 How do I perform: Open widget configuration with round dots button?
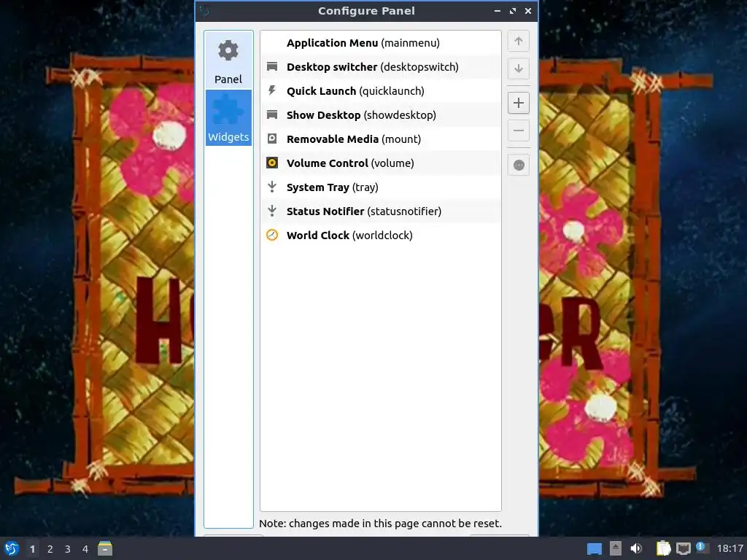click(519, 165)
